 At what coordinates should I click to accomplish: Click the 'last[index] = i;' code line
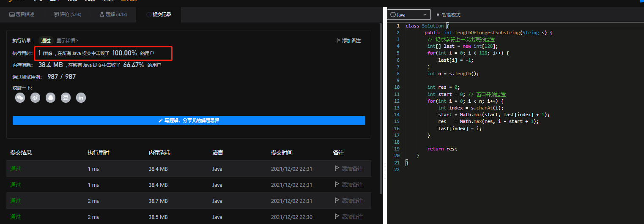click(460, 128)
